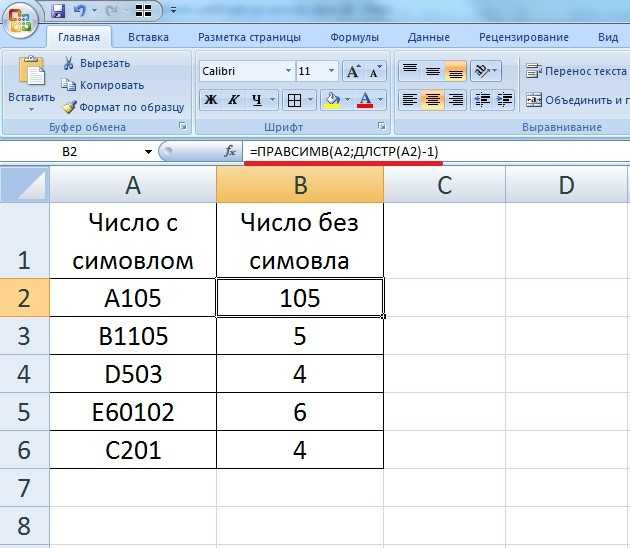Viewport: 630px width, 548px height.
Task: Save the workbook with the floppy icon
Action: click(x=58, y=10)
